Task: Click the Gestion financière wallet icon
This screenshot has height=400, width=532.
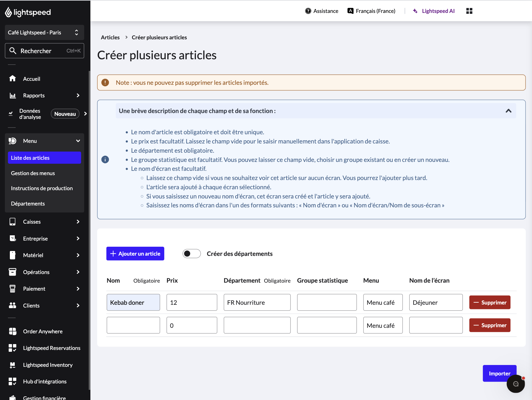Action: (13, 398)
